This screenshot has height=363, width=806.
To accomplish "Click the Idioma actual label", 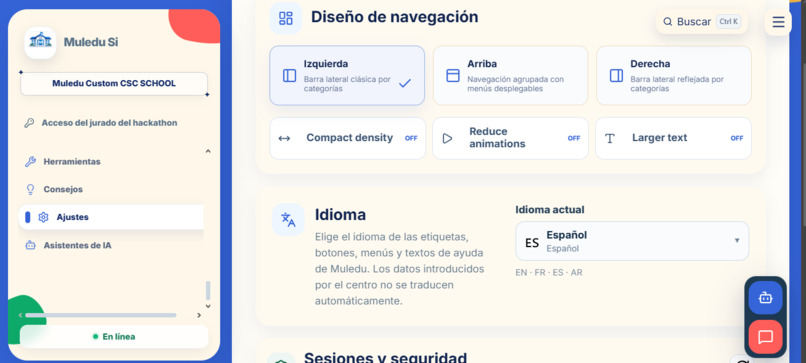I will [x=549, y=210].
